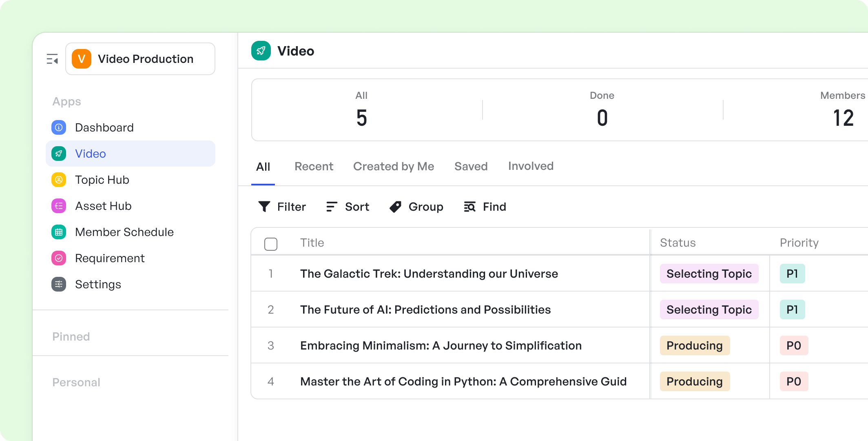Click the Find search icon
The image size is (868, 441).
pos(469,207)
